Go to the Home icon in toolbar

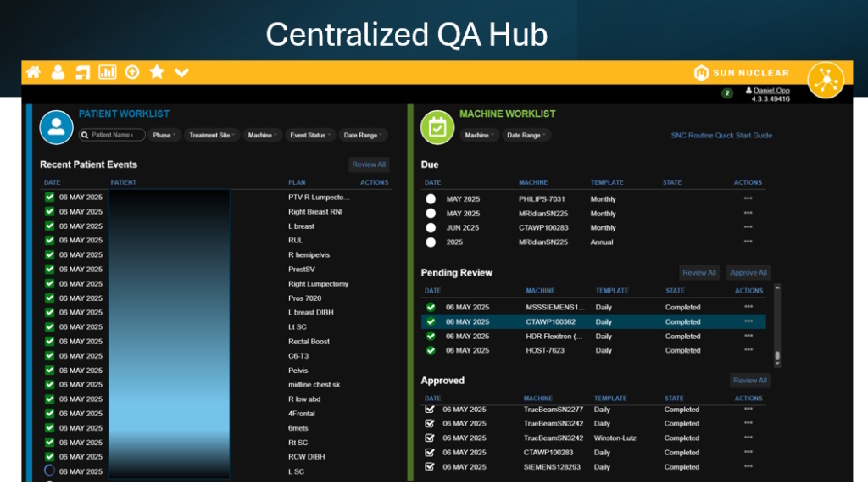click(x=33, y=72)
